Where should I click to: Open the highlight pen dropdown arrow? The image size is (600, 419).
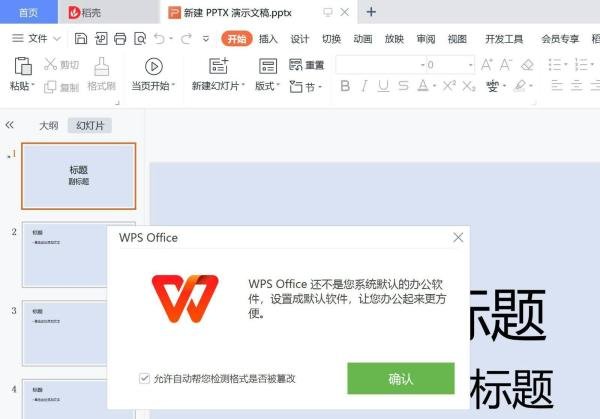pos(531,86)
